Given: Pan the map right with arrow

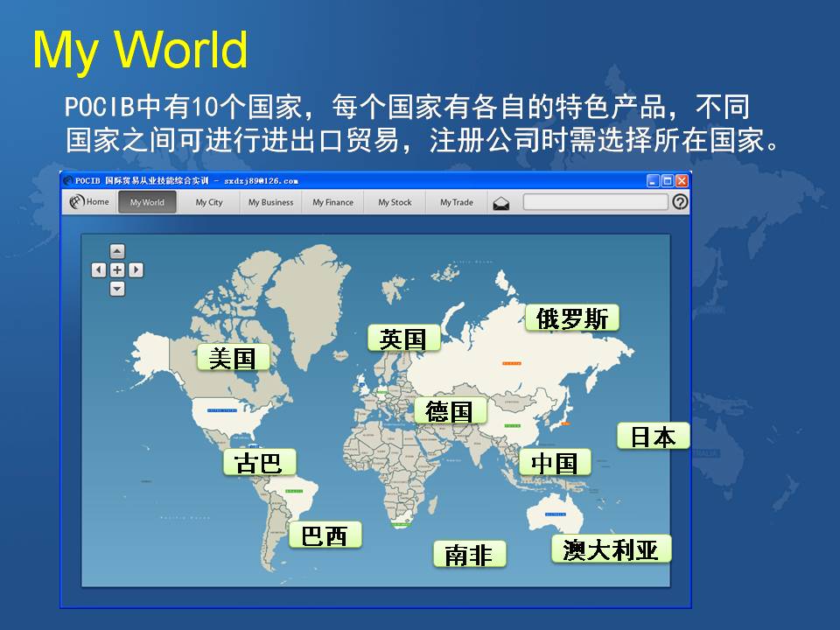Looking at the screenshot, I should (x=136, y=270).
